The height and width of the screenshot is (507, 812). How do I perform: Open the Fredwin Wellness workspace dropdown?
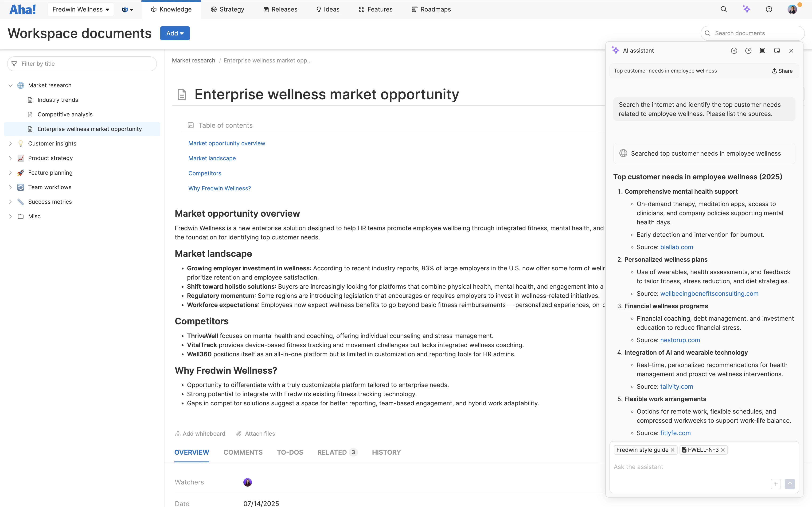tap(81, 9)
